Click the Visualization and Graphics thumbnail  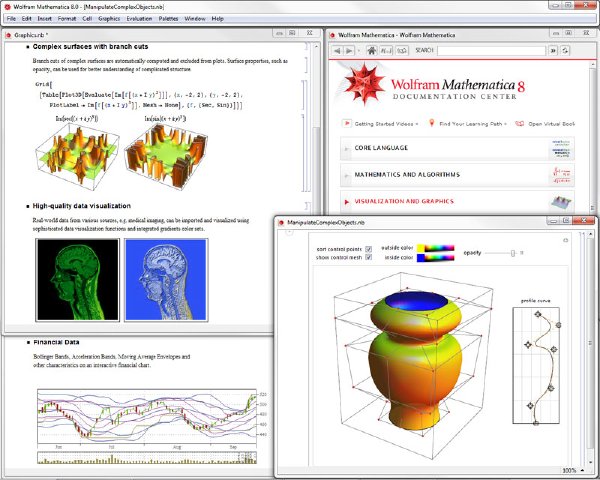(561, 202)
